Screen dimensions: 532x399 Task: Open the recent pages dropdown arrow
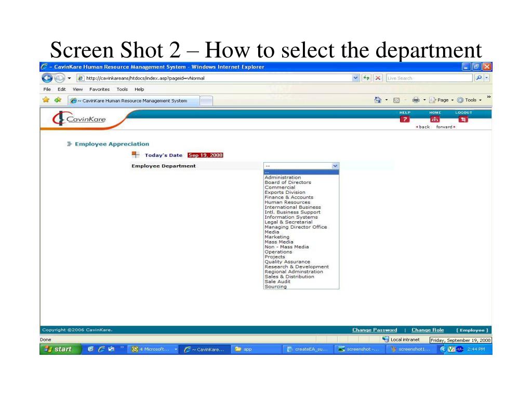click(69, 78)
